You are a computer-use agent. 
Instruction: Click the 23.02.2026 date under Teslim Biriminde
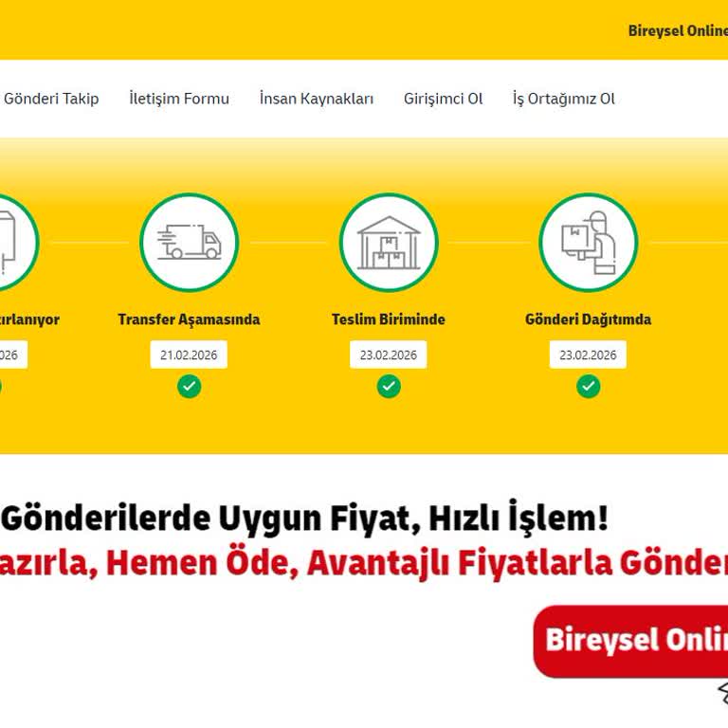pos(389,355)
